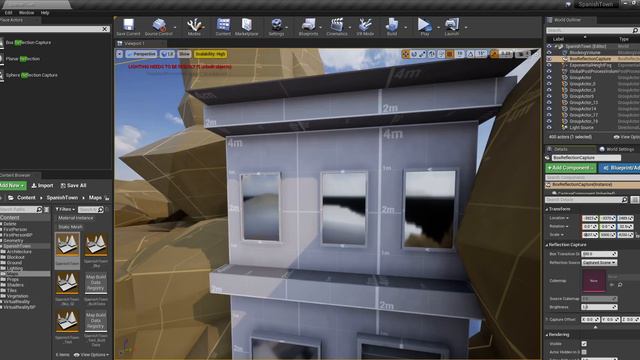
Task: Click the Build toolbar icon
Action: (x=392, y=25)
